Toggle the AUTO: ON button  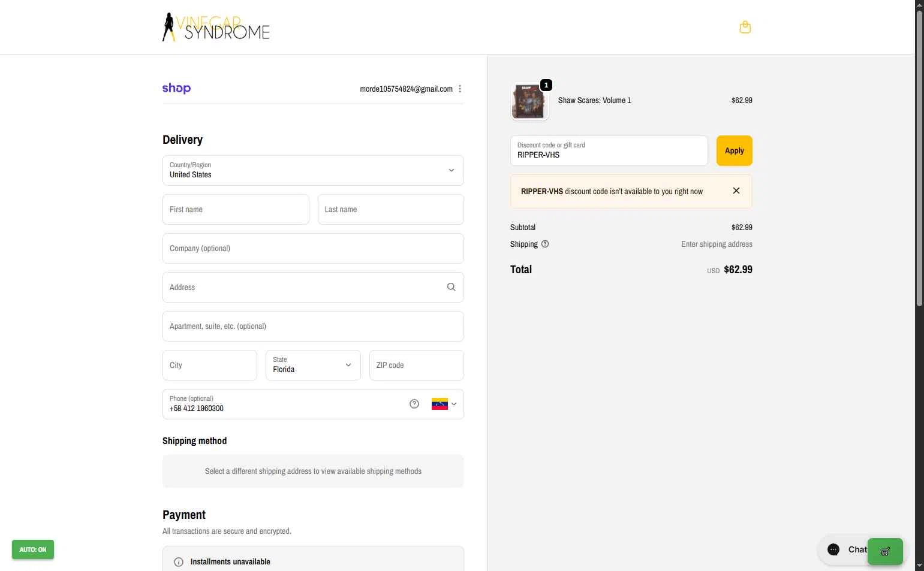33,549
